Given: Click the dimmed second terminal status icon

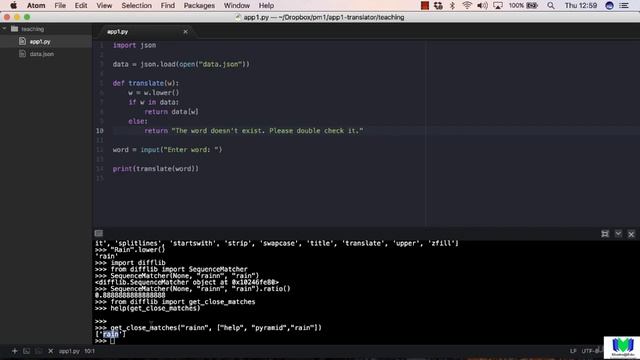Looking at the screenshot, I should 38,351.
